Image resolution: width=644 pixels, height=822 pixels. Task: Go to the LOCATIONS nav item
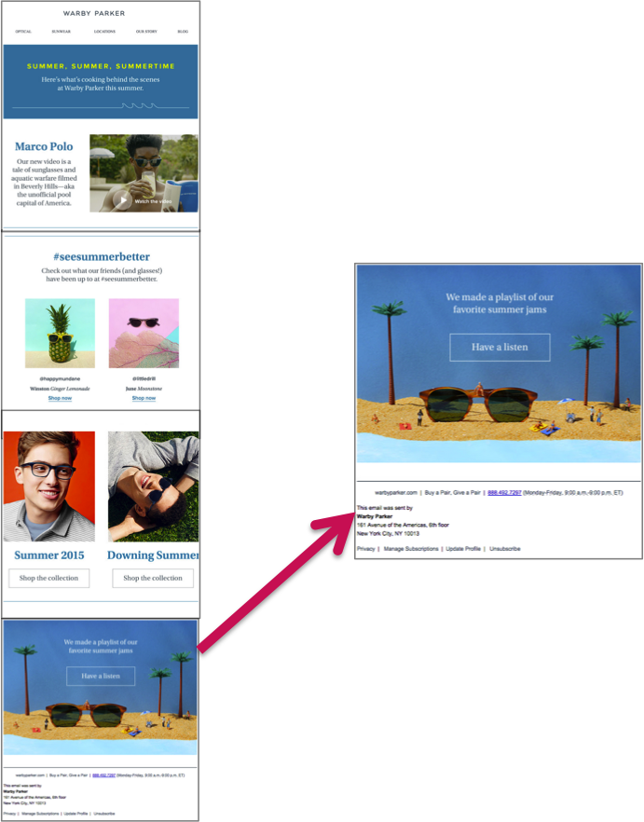104,32
